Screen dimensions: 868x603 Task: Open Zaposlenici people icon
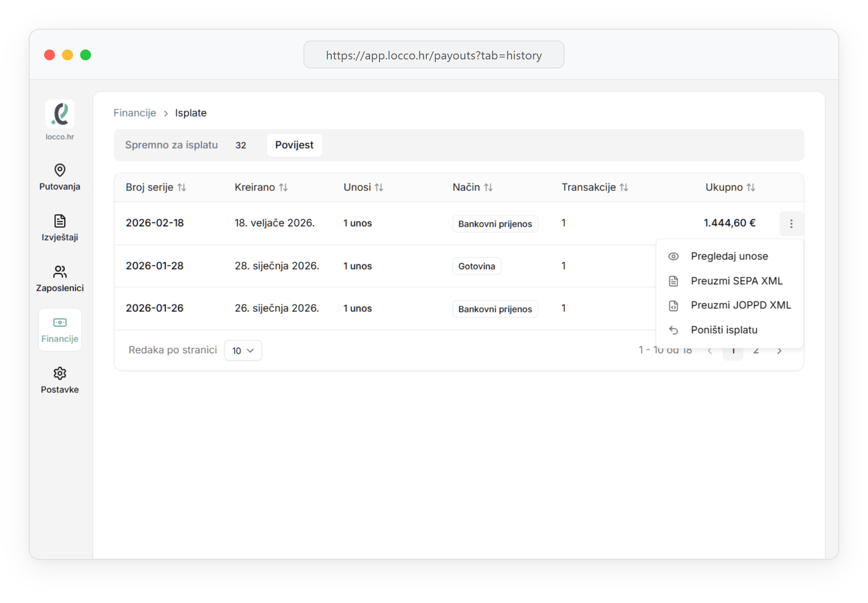tap(60, 272)
